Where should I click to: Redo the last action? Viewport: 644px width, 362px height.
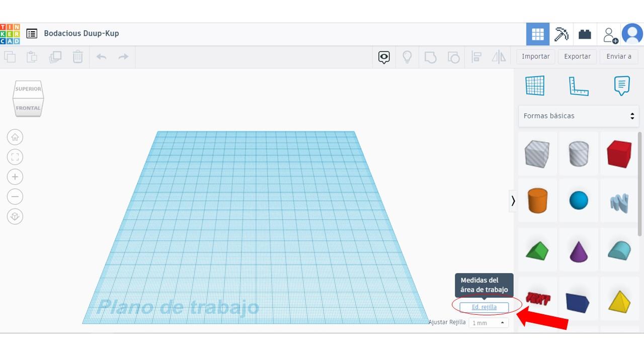[123, 57]
